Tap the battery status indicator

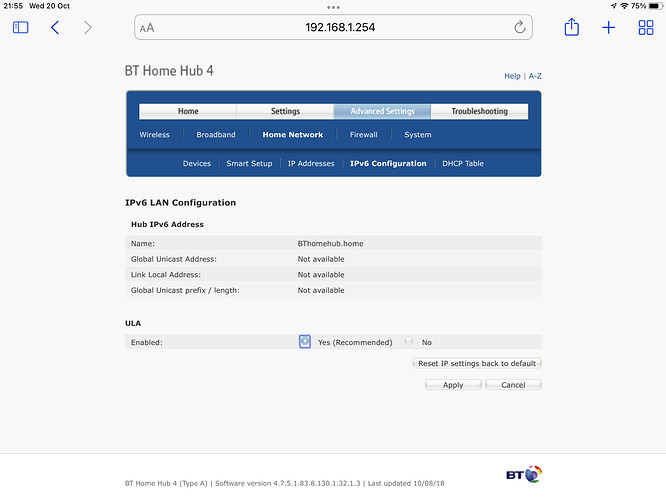(x=655, y=6)
